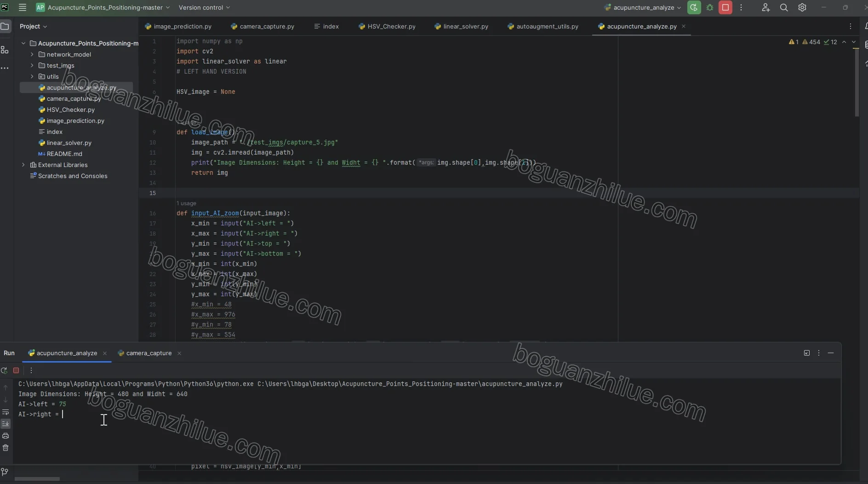Switch to linear_solver.py editor tab

461,26
